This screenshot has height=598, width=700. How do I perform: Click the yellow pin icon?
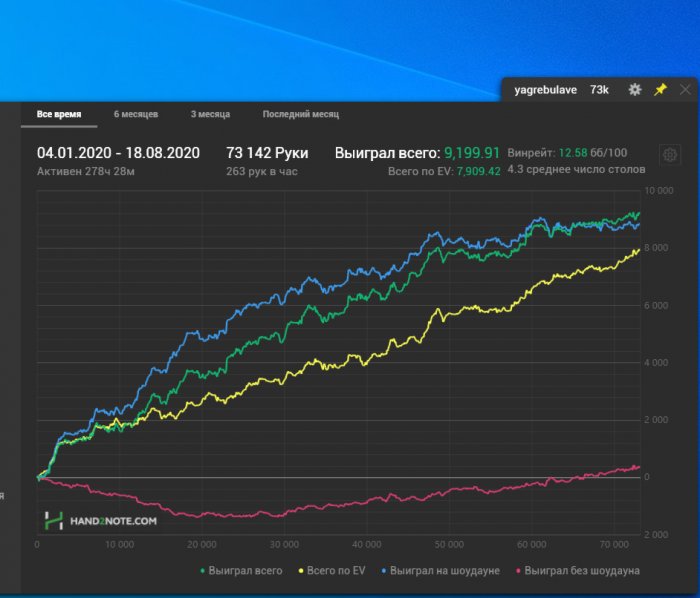[660, 90]
